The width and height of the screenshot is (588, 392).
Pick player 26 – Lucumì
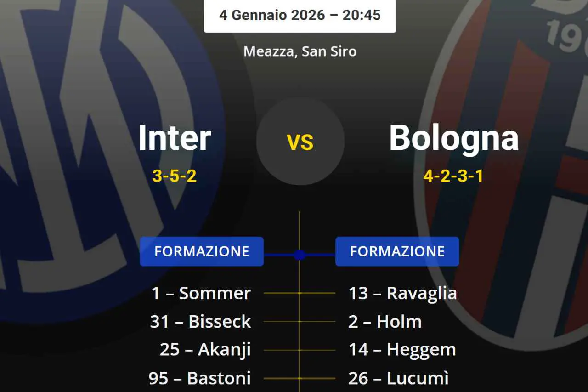click(398, 378)
